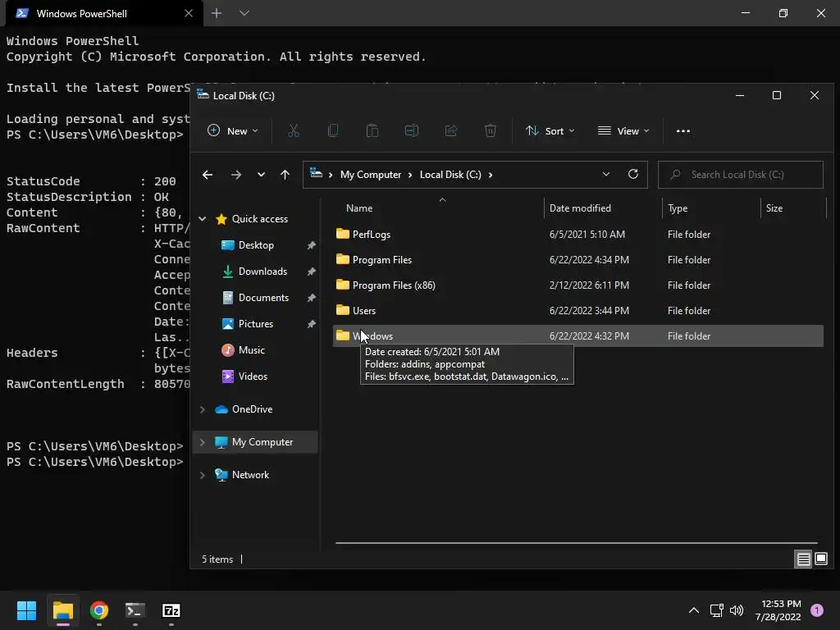Show recent locations dropdown arrow
840x630 pixels.
click(x=261, y=175)
